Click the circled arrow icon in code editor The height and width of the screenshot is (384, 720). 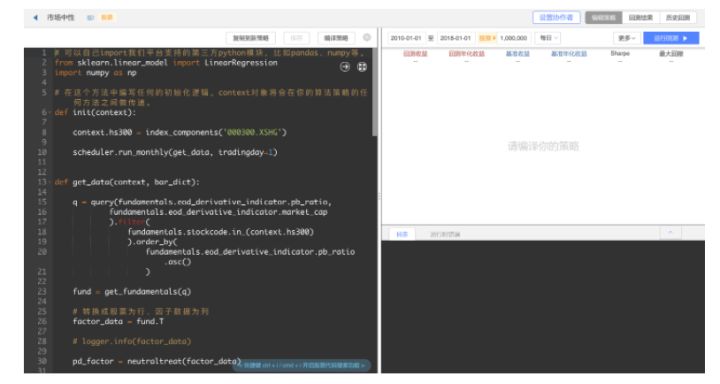(x=345, y=67)
